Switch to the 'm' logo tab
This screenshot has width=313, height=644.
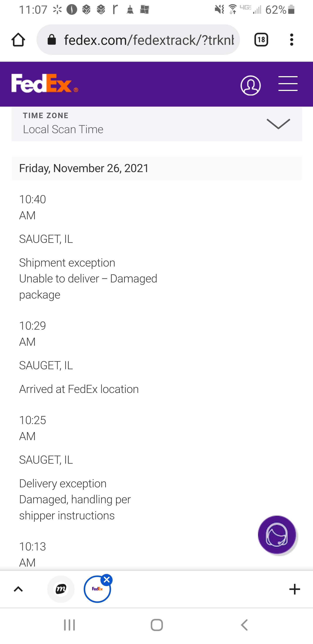pyautogui.click(x=61, y=589)
